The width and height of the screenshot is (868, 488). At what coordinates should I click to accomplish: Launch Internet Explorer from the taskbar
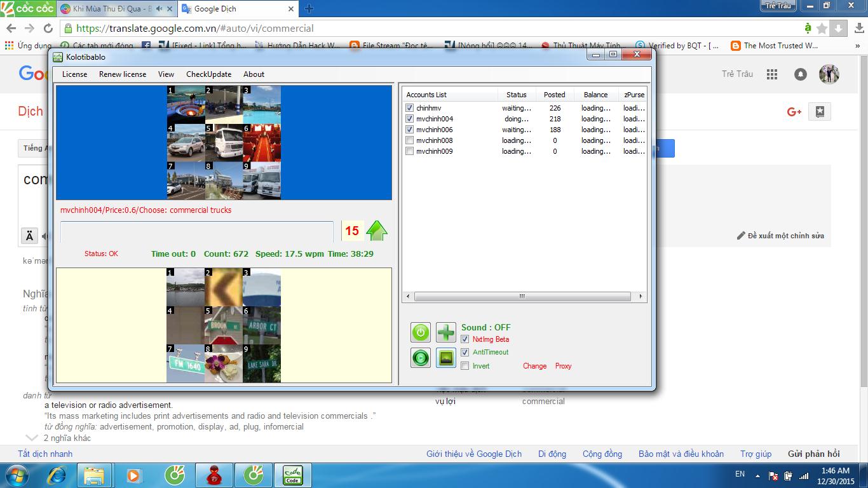[57, 475]
